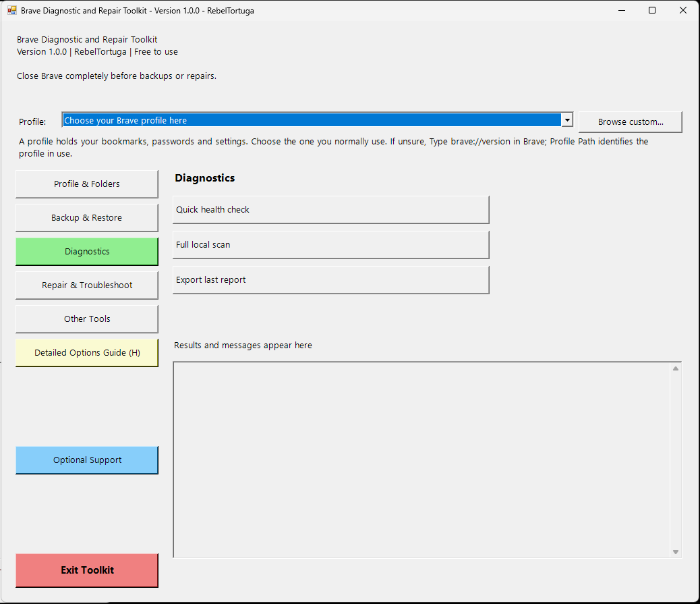This screenshot has width=700, height=604.
Task: Open Repair & Troubleshoot section
Action: coord(87,285)
